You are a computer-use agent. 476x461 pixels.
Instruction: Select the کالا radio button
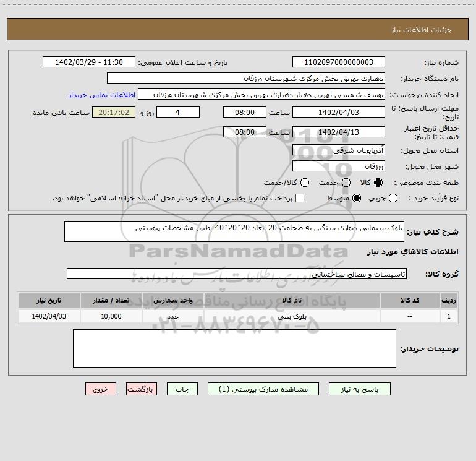[x=379, y=183]
